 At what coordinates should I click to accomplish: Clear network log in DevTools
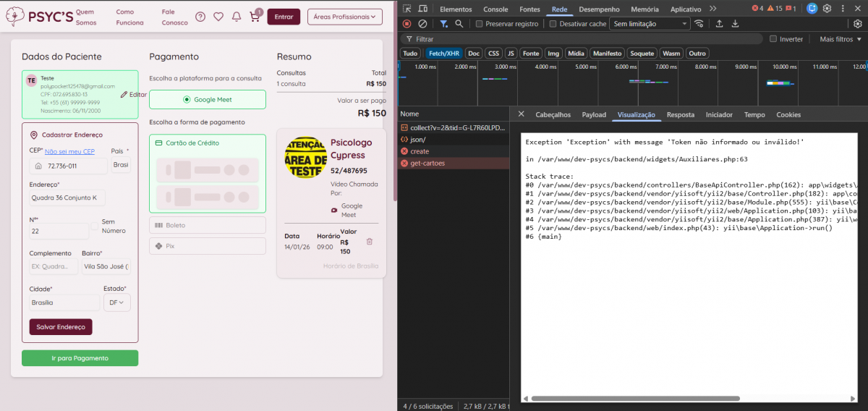[x=422, y=24]
